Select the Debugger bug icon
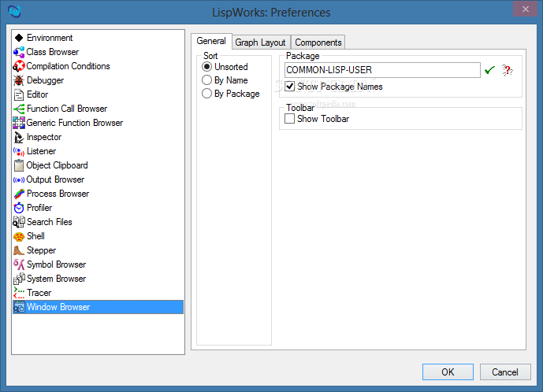 tap(19, 80)
